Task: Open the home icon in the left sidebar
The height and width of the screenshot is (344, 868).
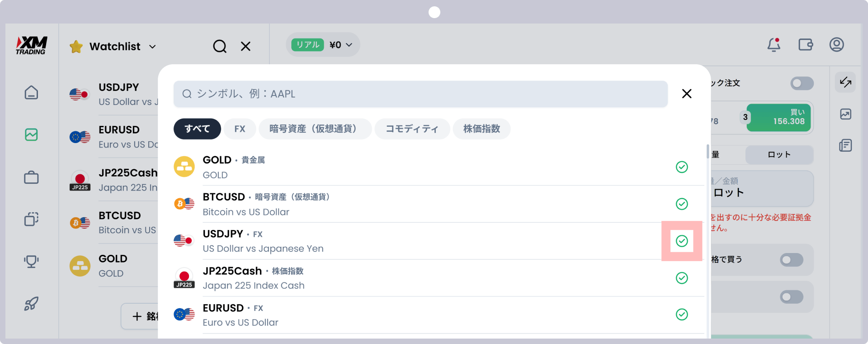Action: 31,92
